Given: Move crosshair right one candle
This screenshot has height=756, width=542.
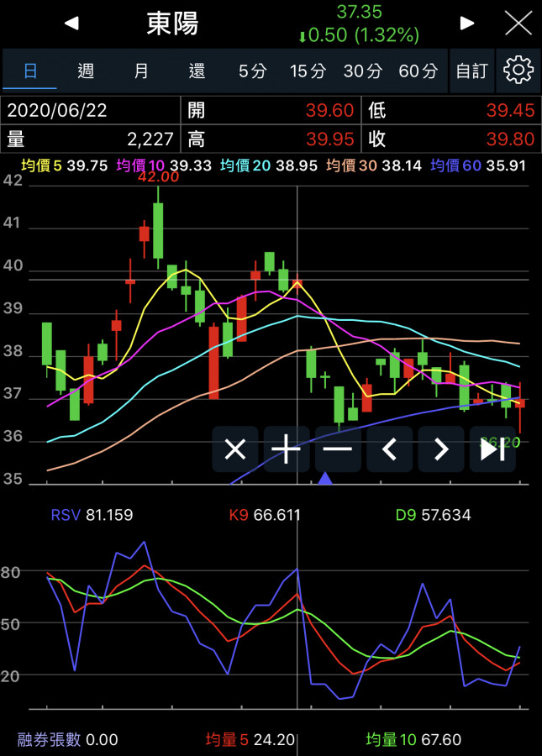Looking at the screenshot, I should click(x=440, y=449).
